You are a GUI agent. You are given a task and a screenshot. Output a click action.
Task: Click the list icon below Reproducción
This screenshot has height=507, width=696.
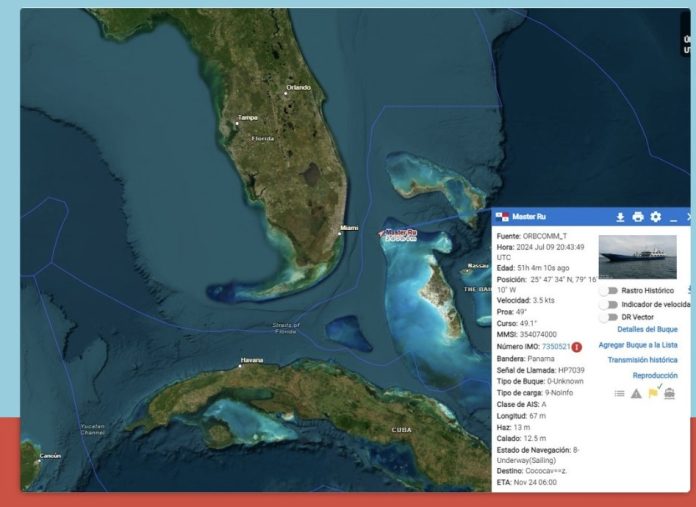(617, 394)
